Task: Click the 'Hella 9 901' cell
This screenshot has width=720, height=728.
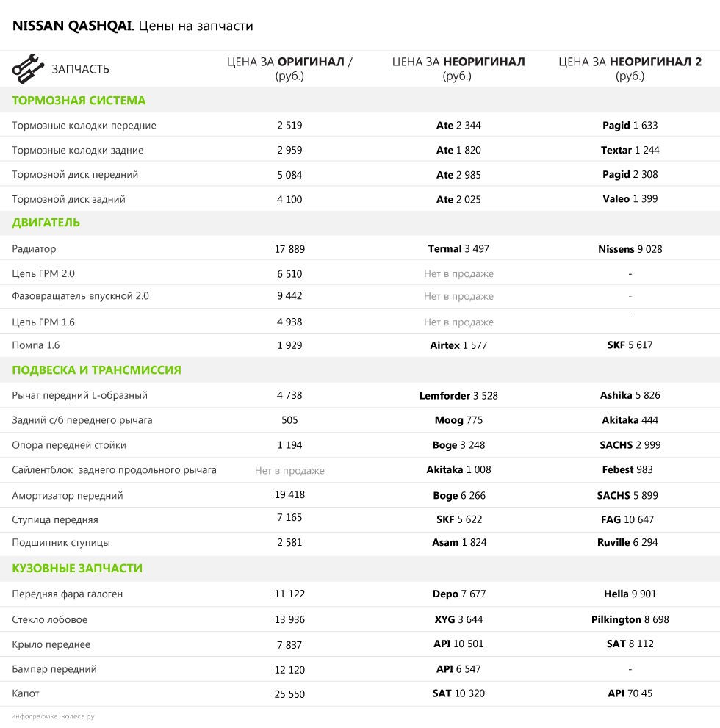Action: coord(630,594)
